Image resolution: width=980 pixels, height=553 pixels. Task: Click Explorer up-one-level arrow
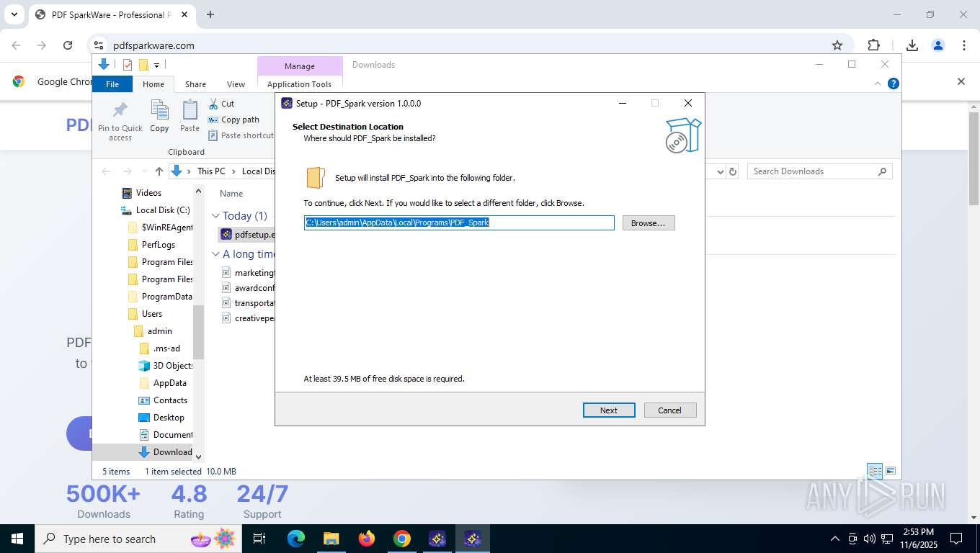159,171
